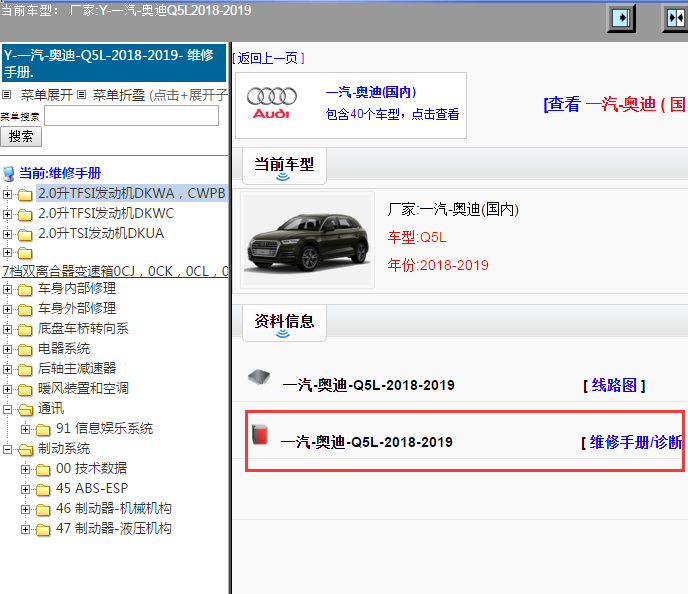Click 查看 一汽-奥迪 link at right

[615, 104]
